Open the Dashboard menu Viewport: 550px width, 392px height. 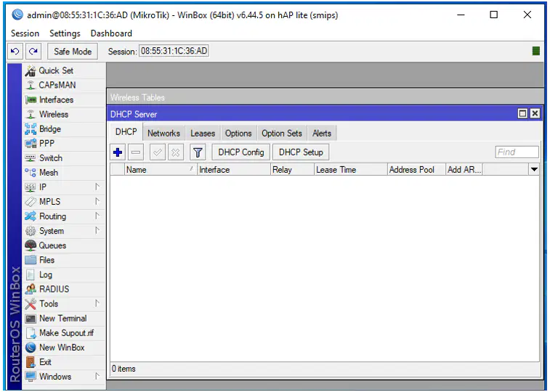point(111,33)
